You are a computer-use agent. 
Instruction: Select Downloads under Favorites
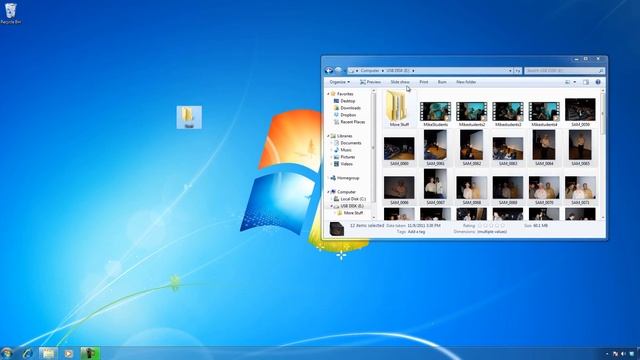click(x=347, y=108)
